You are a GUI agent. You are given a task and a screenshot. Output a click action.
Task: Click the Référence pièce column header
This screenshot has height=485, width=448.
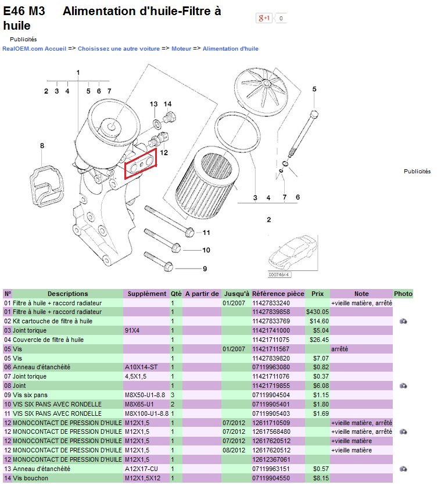[x=278, y=294]
